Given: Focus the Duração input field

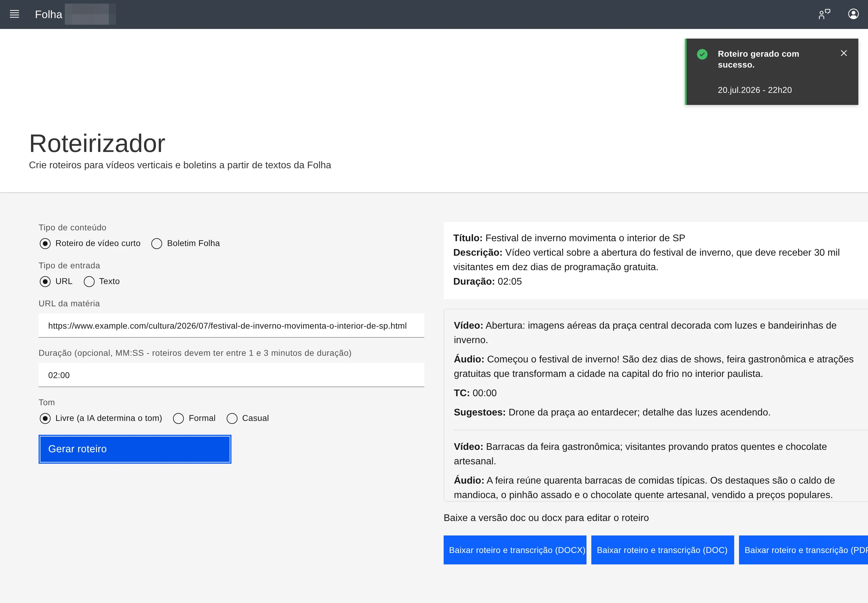Looking at the screenshot, I should coord(231,375).
